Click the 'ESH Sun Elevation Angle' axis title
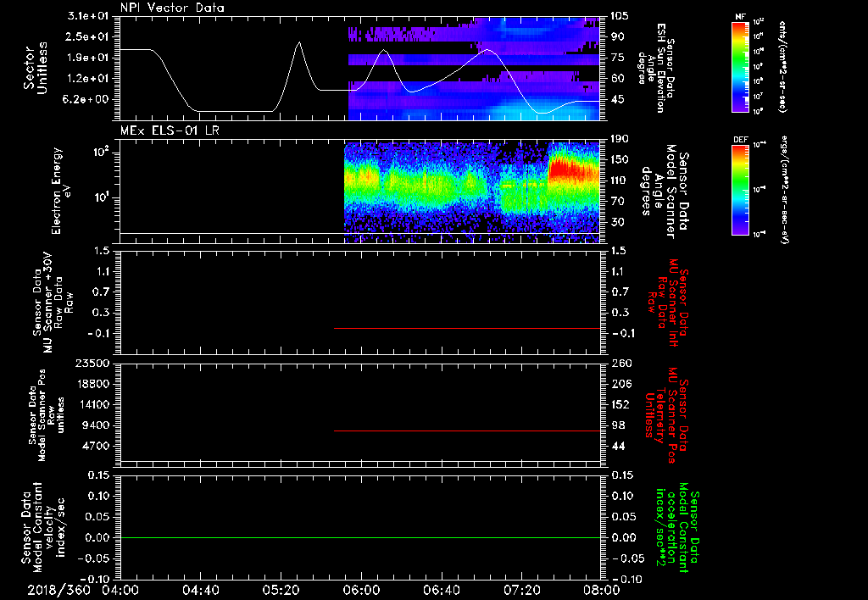868x600 pixels. click(x=656, y=68)
